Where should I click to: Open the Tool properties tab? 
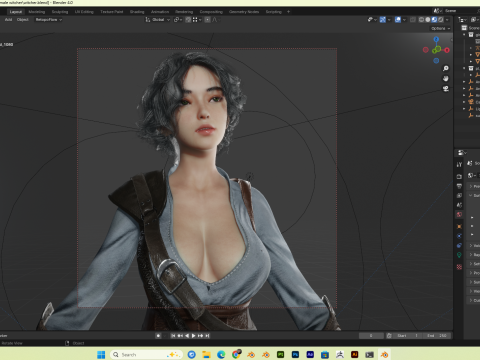(x=459, y=164)
